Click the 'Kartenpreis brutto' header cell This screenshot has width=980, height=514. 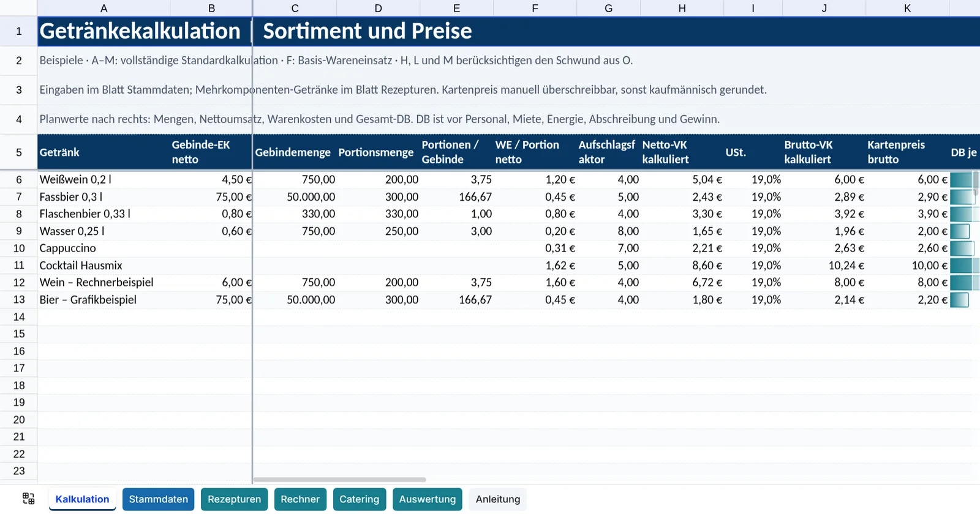click(907, 152)
